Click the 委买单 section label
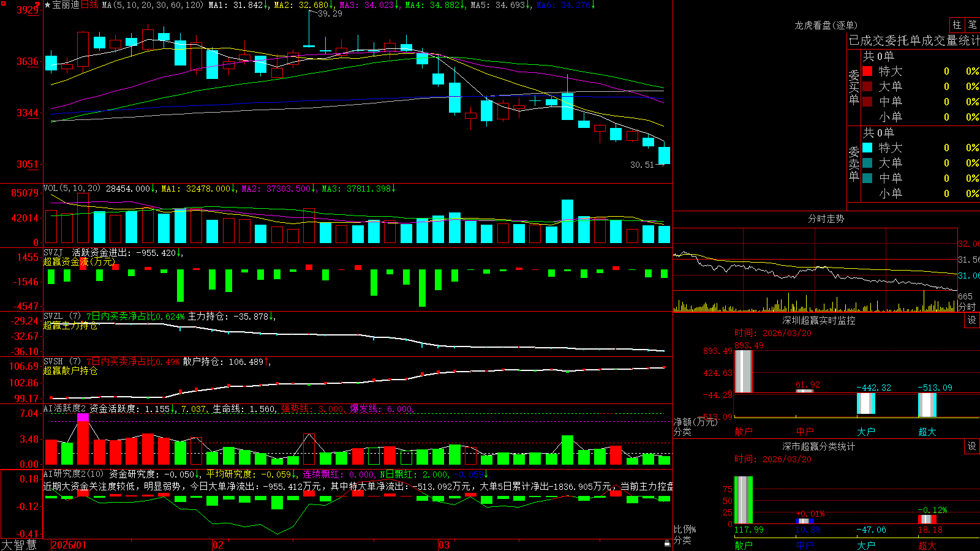 [x=854, y=87]
